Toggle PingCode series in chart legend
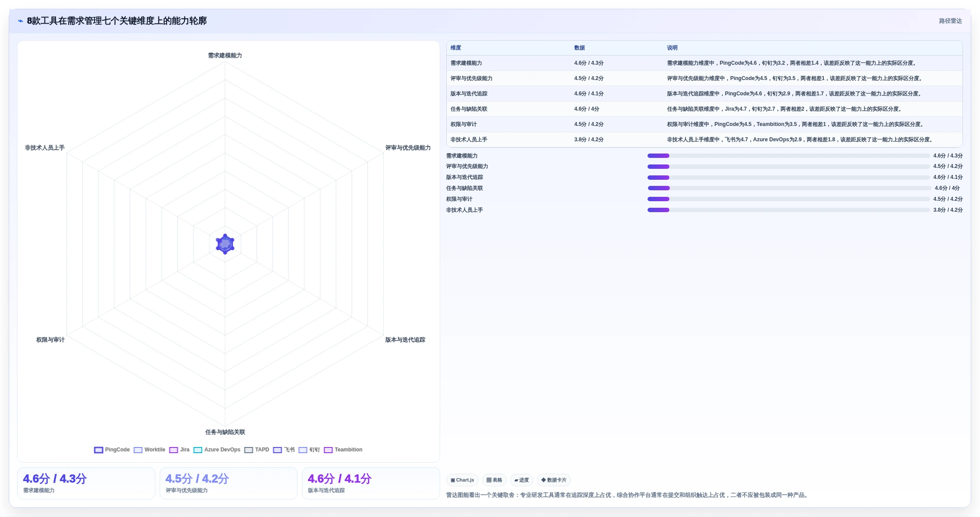The width and height of the screenshot is (980, 517). coord(112,450)
